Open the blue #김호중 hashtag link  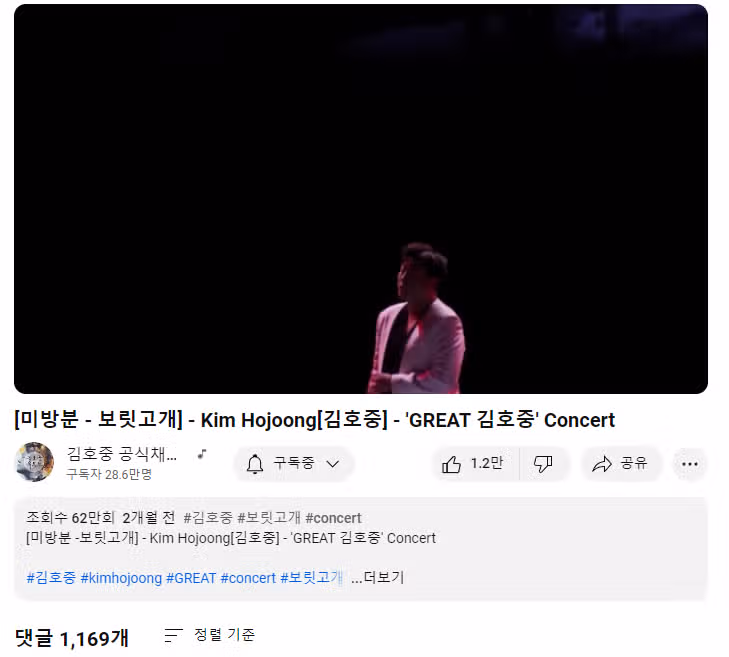click(51, 578)
